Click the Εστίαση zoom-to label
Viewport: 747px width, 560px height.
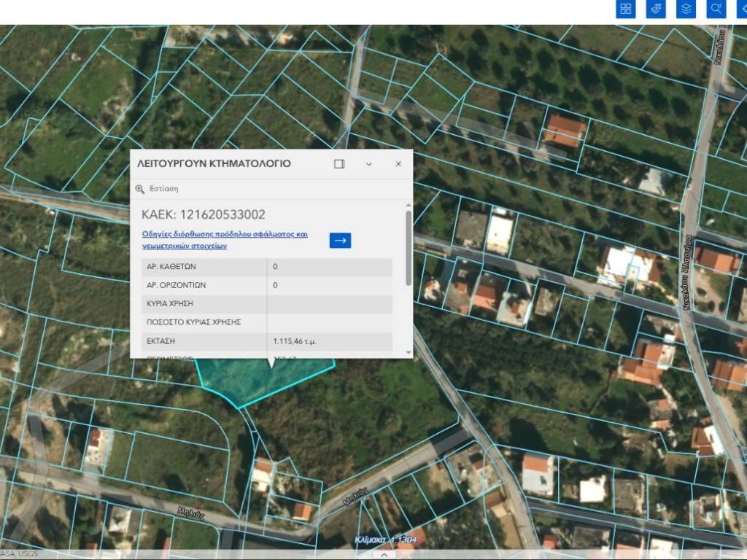(x=163, y=189)
